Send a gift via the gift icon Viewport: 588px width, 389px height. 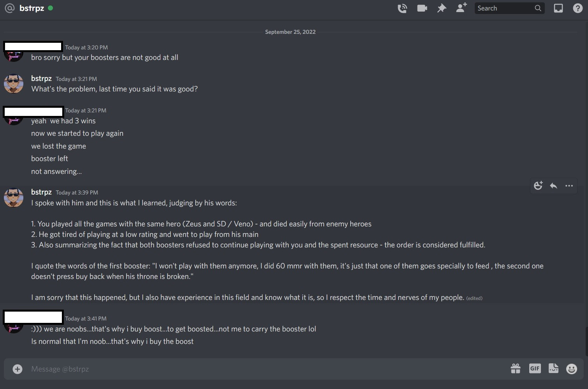click(x=516, y=368)
